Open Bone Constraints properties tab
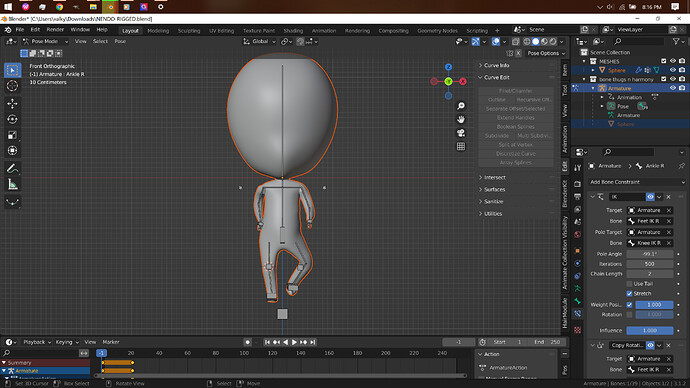The height and width of the screenshot is (388, 690). [x=578, y=314]
